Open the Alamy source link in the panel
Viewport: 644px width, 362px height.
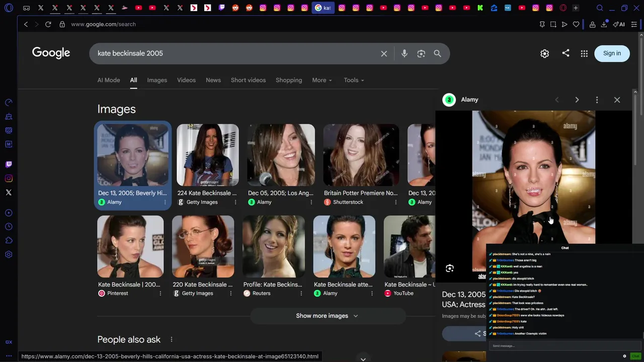click(460, 100)
